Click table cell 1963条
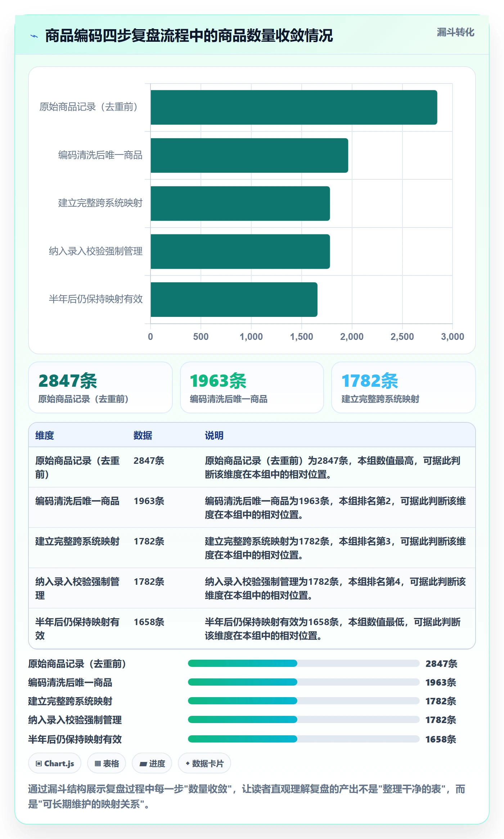 coord(149,501)
